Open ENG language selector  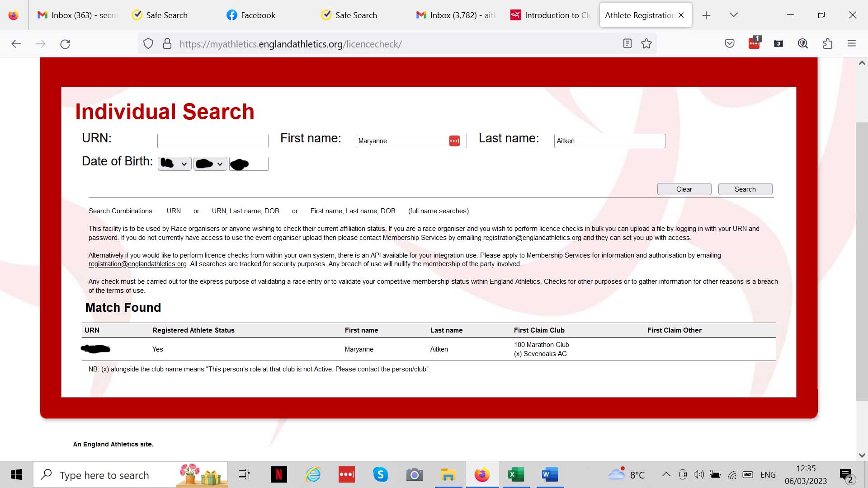pyautogui.click(x=768, y=475)
